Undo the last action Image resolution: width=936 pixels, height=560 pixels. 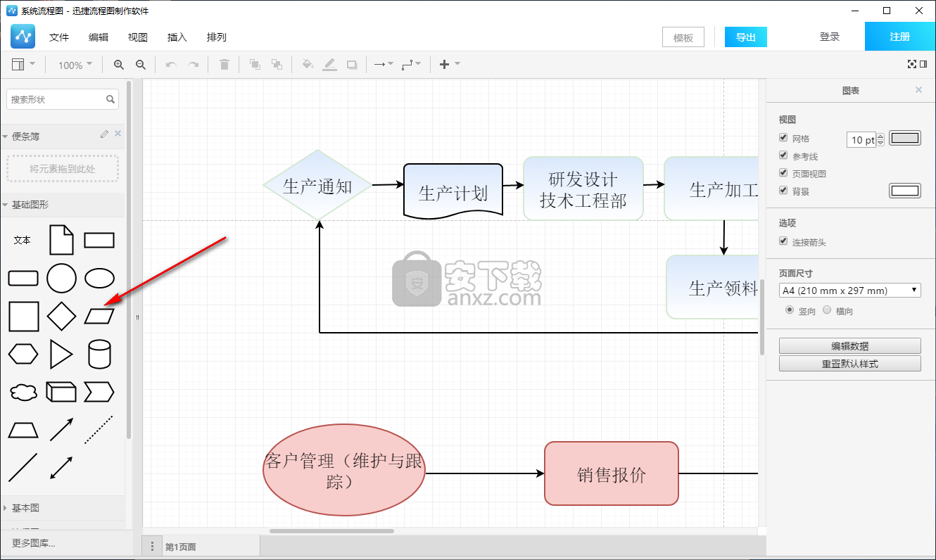coord(171,65)
